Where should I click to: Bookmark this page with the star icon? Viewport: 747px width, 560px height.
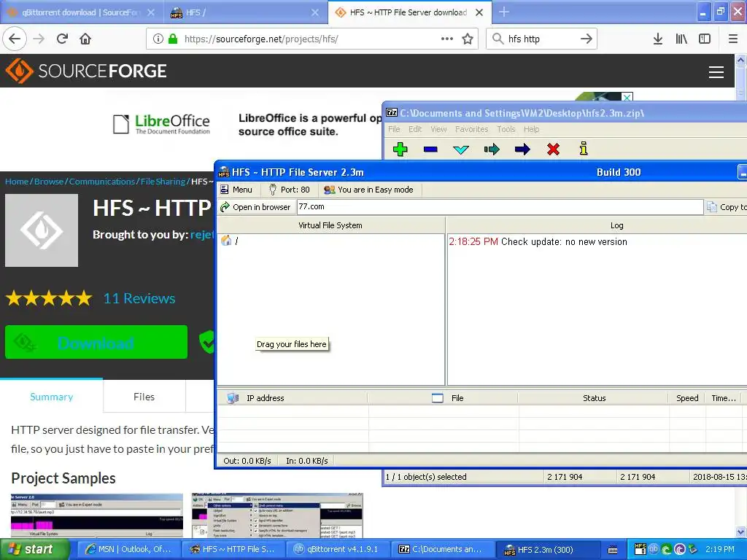click(x=468, y=39)
